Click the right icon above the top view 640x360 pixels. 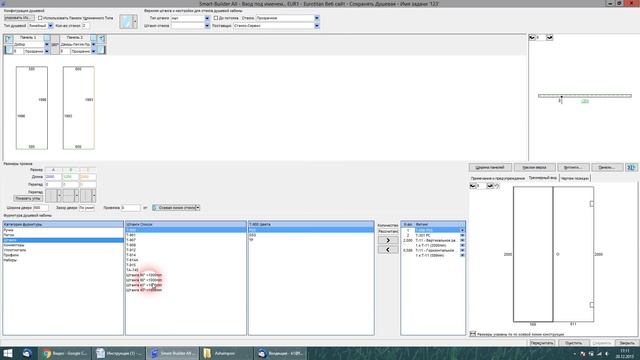pyautogui.click(x=550, y=38)
